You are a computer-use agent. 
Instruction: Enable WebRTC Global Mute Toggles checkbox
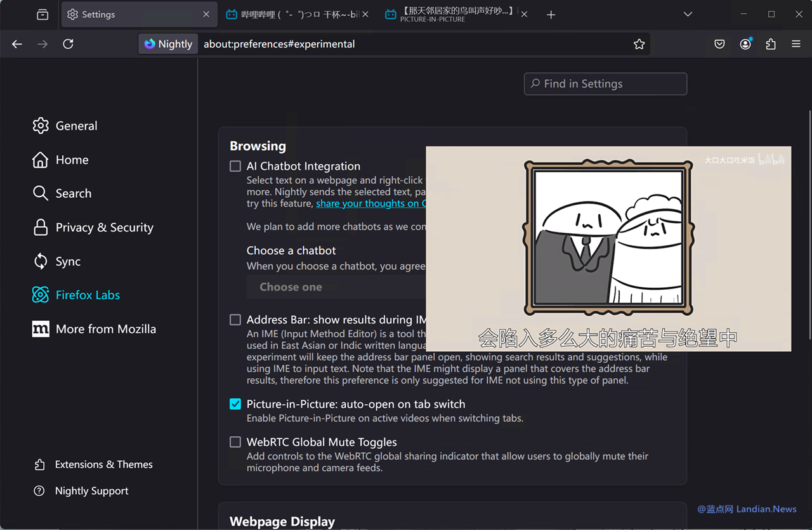coord(235,442)
